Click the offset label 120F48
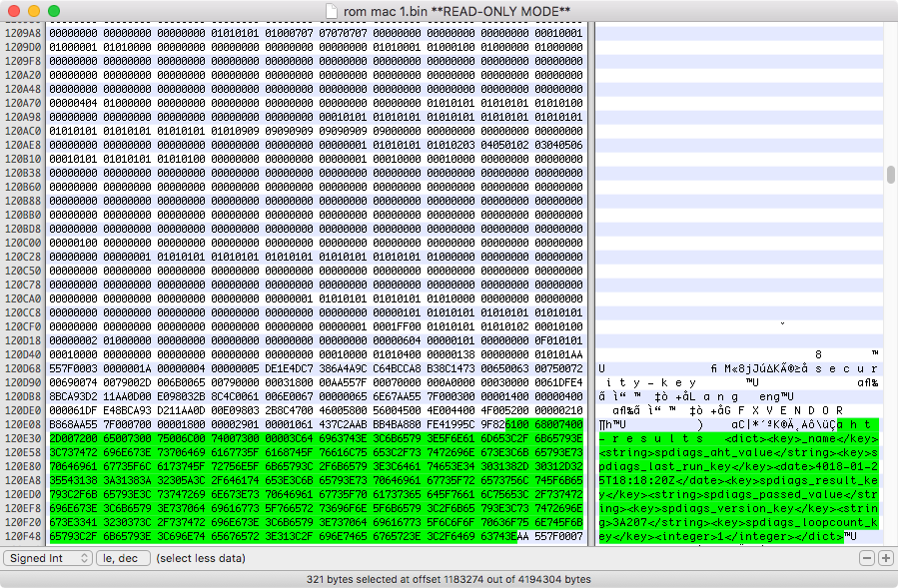This screenshot has width=898, height=588. 23,536
